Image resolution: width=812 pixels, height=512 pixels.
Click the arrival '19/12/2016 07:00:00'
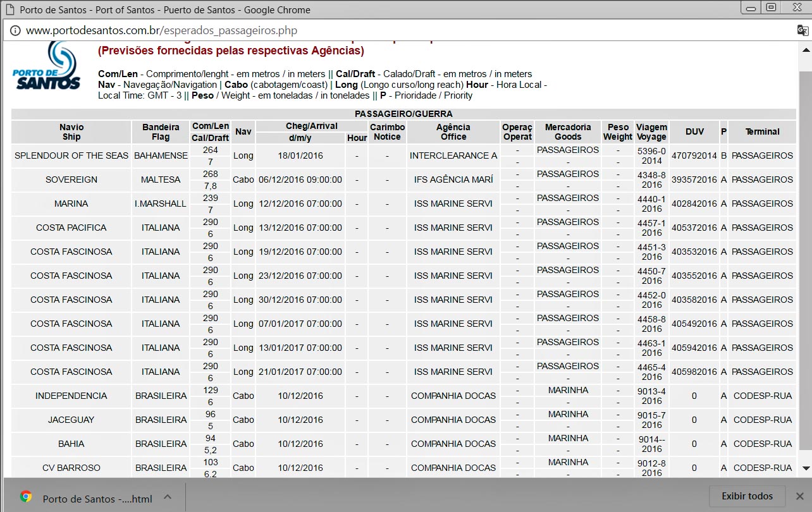point(300,252)
